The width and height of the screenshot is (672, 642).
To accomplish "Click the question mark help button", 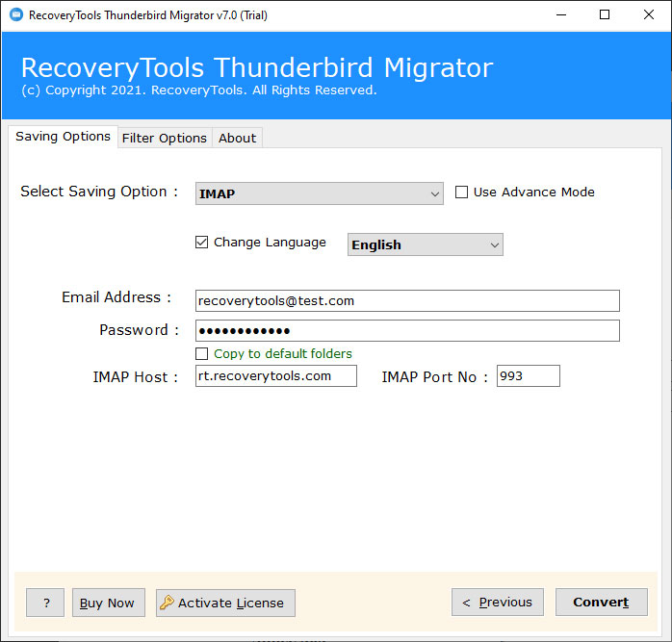I will point(45,603).
